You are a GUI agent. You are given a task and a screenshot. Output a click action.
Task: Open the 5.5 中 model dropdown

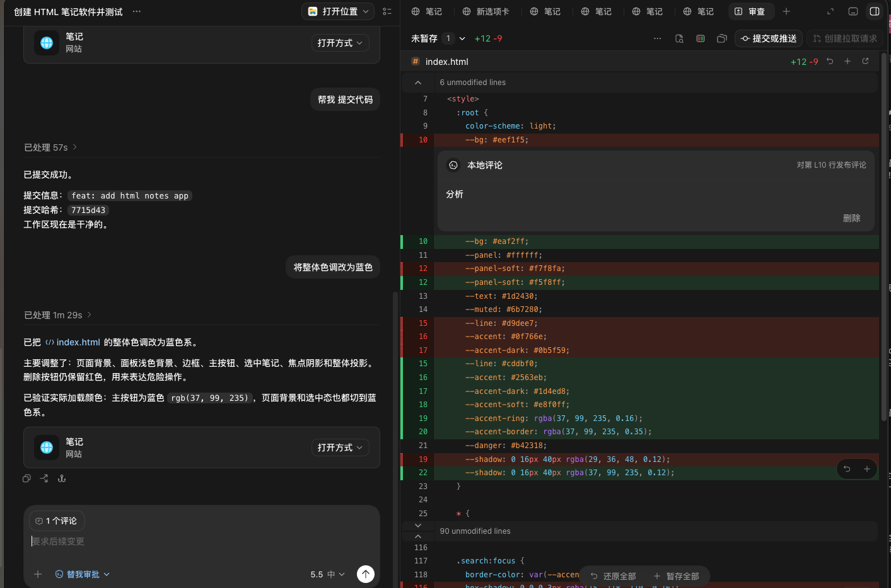[x=328, y=574]
